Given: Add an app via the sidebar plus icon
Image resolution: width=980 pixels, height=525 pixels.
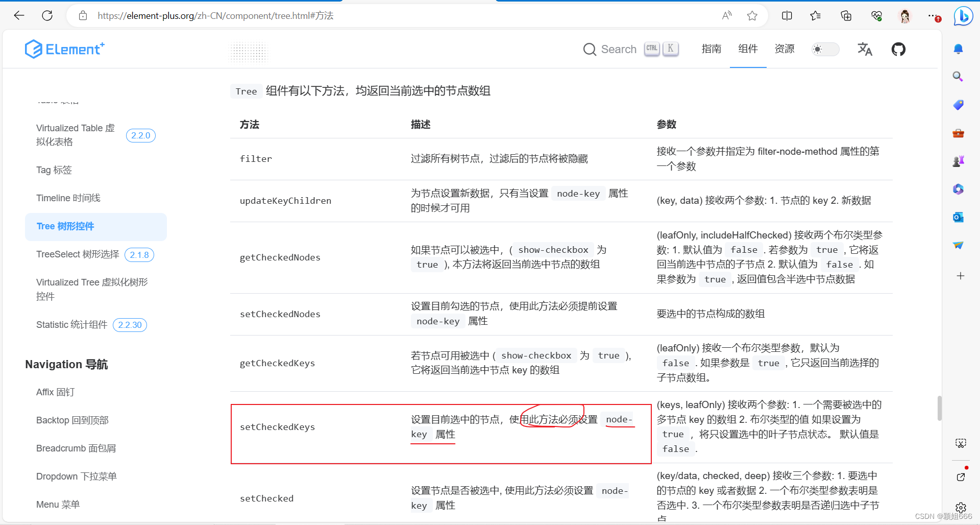Looking at the screenshot, I should pos(960,276).
